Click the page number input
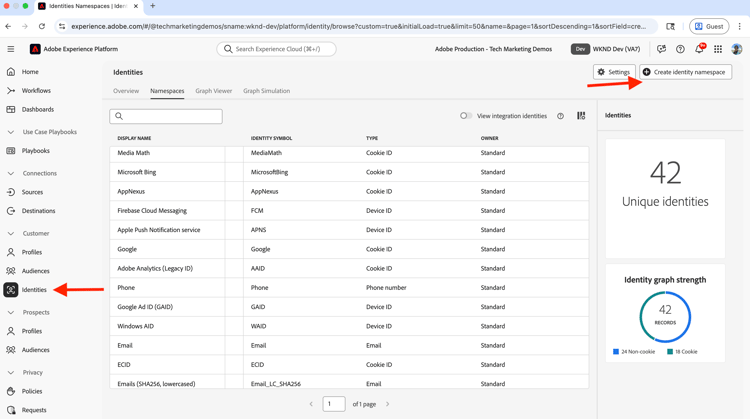The image size is (750, 419). (x=333, y=404)
